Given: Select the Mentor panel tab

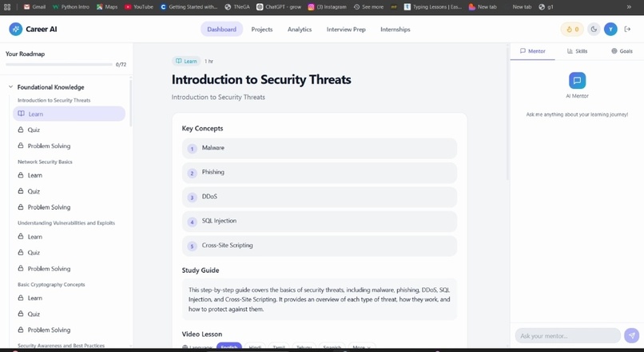Looking at the screenshot, I should click(533, 51).
